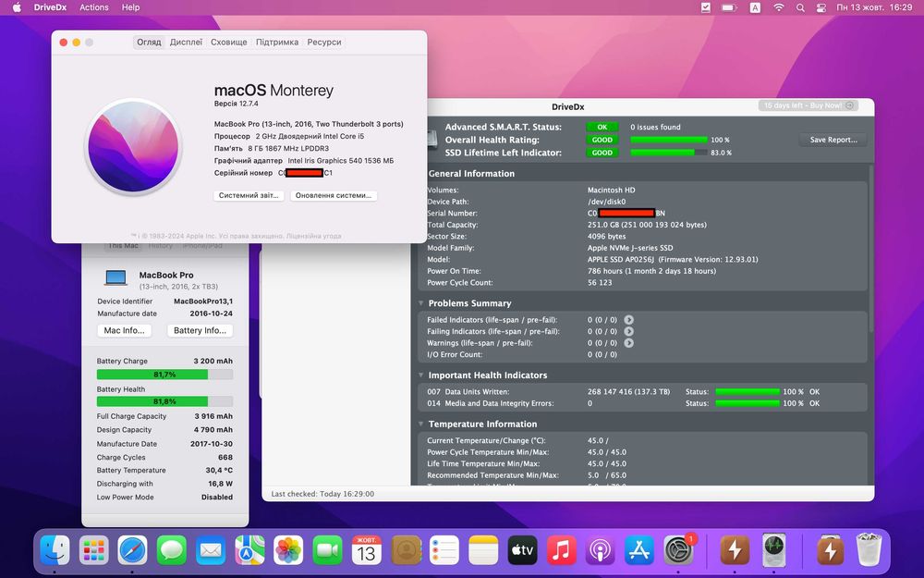This screenshot has height=578, width=924.
Task: Open Finder from the dock
Action: point(55,551)
